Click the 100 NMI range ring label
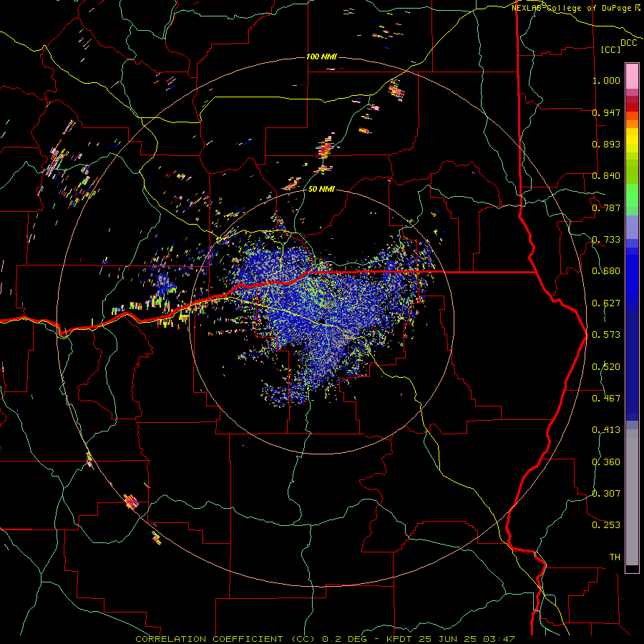644x644 pixels. 321,57
